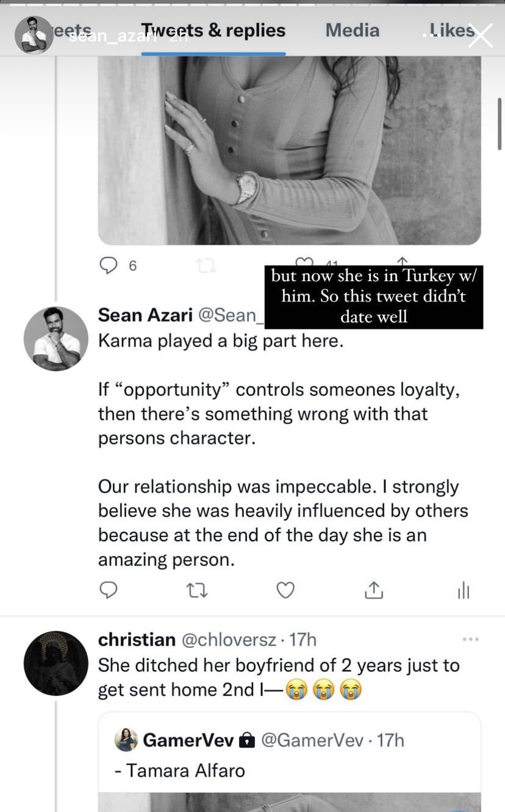
Task: Open more options on christian's tweet
Action: coord(470,639)
